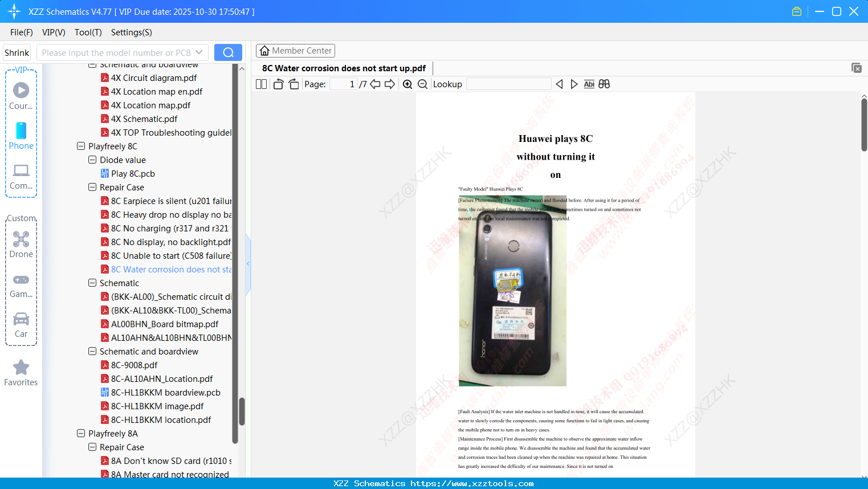Collapse the 8A Repair Case folder

coord(92,447)
